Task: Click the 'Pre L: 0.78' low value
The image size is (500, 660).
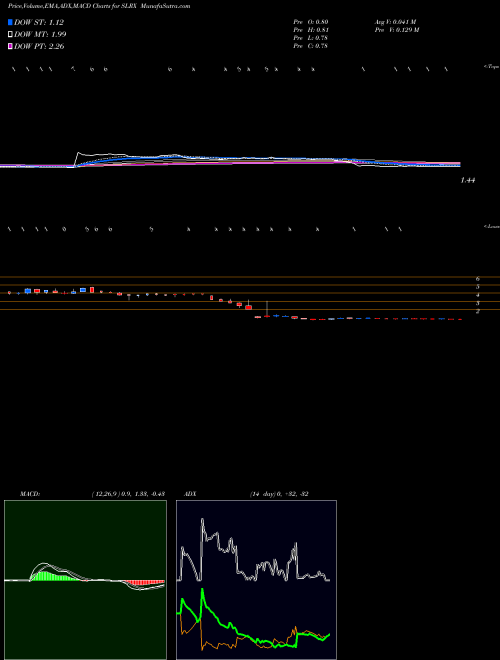Action: point(311,38)
